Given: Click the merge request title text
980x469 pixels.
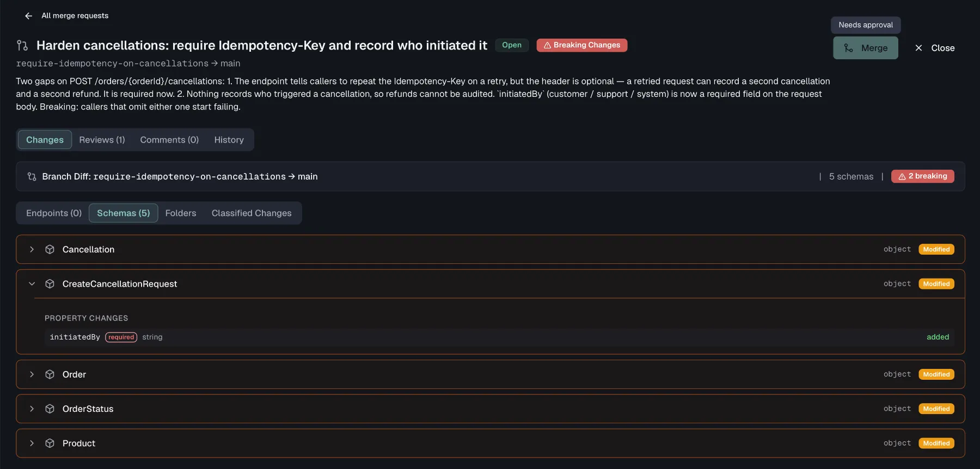Looking at the screenshot, I should (x=262, y=45).
